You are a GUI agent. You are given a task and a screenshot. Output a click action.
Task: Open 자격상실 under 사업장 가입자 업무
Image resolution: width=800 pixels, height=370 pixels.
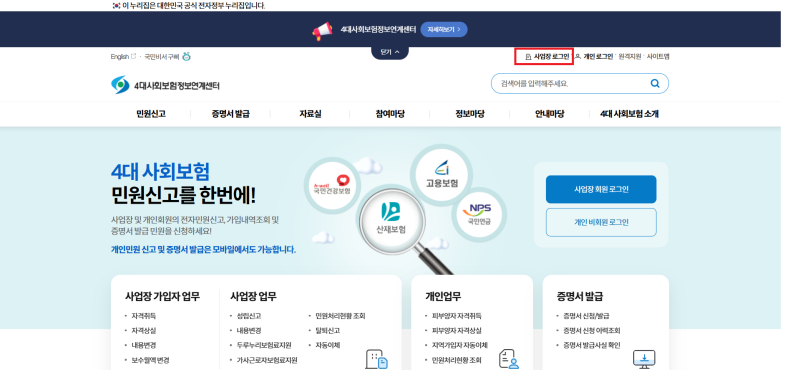point(143,331)
